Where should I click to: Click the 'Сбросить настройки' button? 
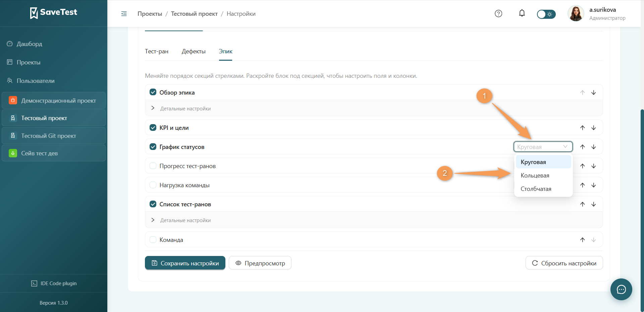[564, 263]
